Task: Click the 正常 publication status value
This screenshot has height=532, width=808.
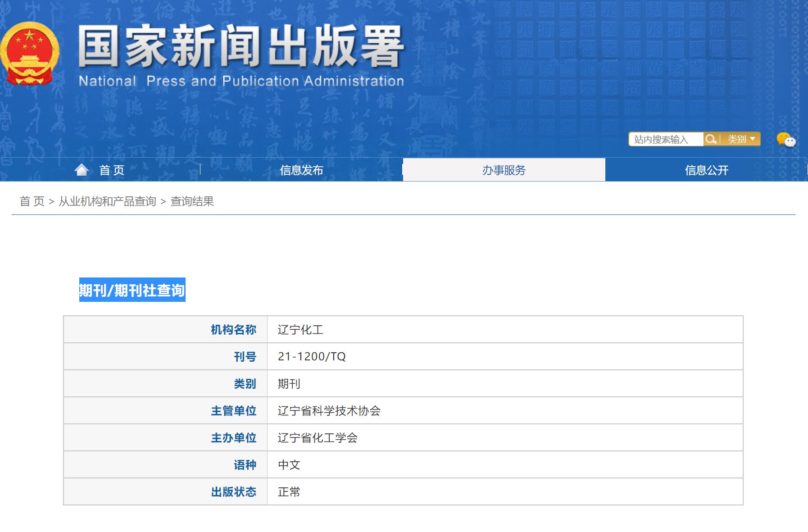Action: pyautogui.click(x=289, y=492)
